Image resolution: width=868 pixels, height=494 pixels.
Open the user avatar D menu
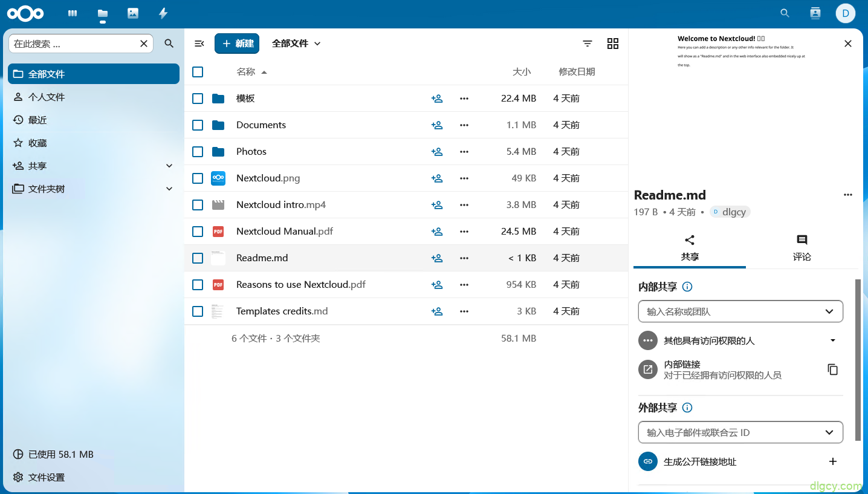(x=846, y=13)
